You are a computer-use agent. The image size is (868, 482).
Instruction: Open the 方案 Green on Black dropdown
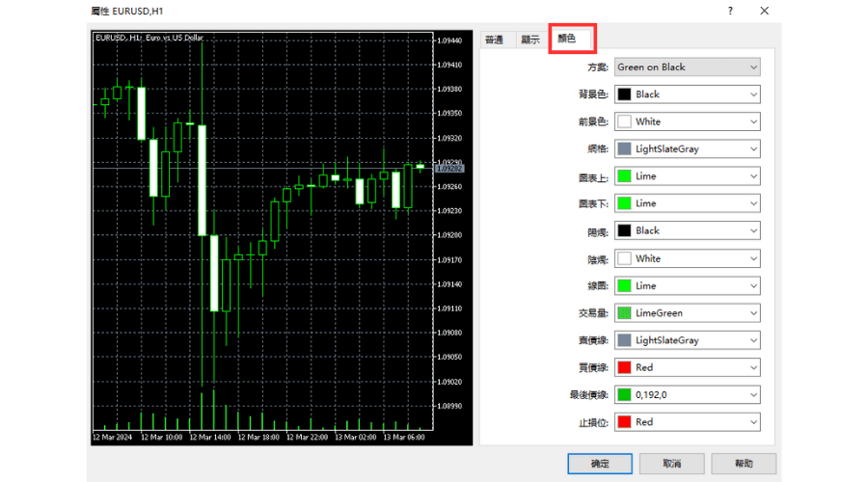coord(687,67)
